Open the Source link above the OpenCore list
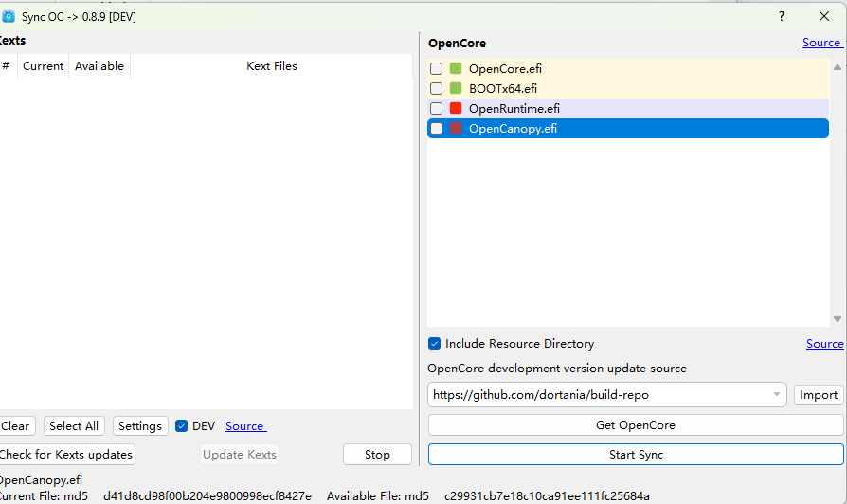The height and width of the screenshot is (504, 847). [x=820, y=43]
